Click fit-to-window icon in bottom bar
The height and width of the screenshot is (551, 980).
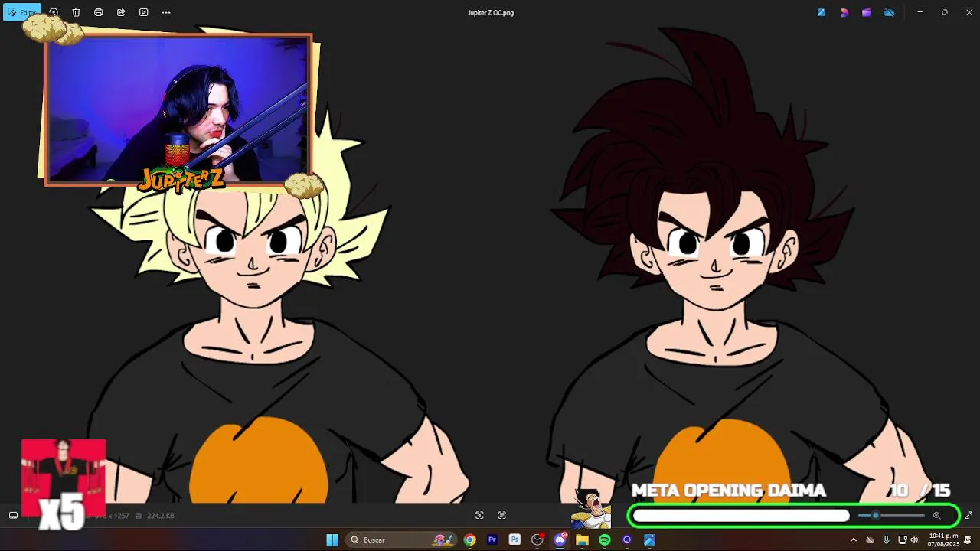click(479, 516)
